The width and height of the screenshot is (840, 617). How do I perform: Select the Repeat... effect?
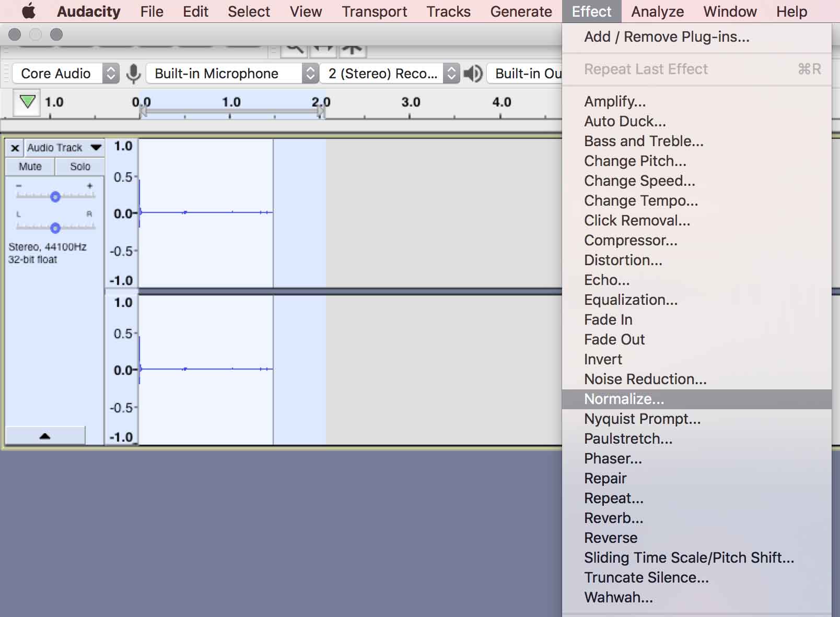pyautogui.click(x=696, y=498)
